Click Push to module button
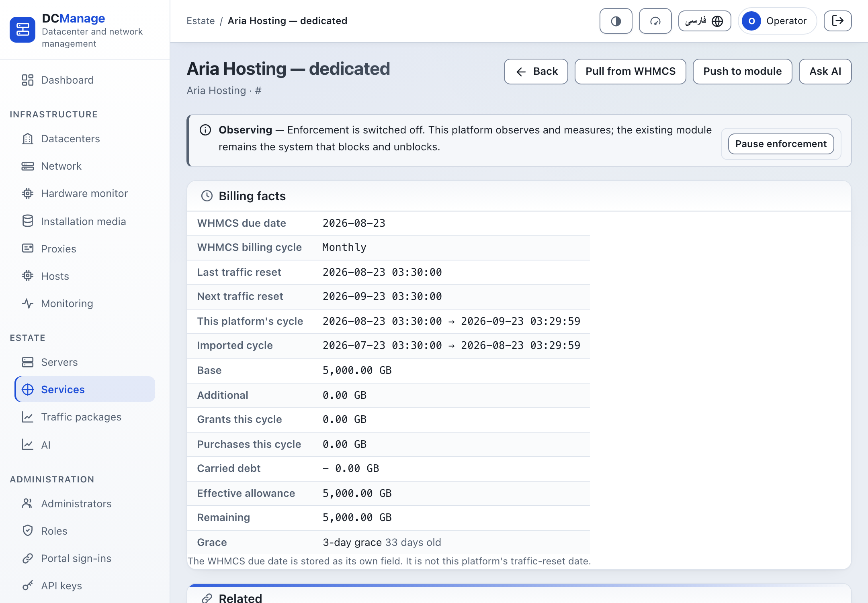 pyautogui.click(x=743, y=72)
